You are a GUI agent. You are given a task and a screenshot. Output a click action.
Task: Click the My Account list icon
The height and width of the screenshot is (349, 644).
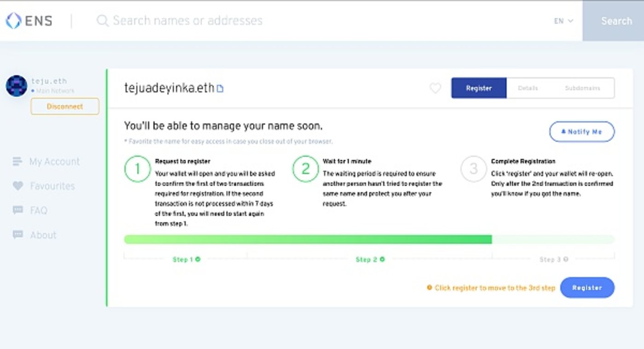tap(17, 162)
